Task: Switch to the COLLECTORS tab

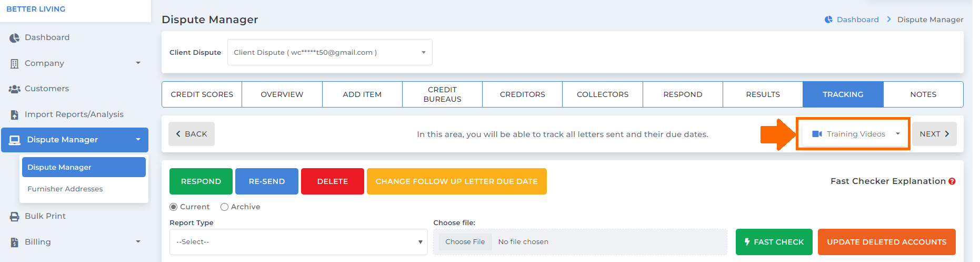Action: (603, 94)
